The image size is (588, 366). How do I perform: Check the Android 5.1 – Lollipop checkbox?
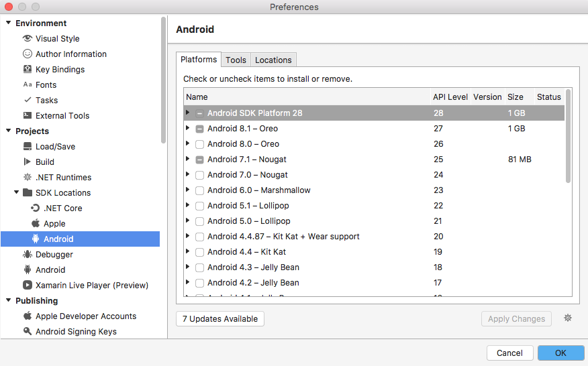[x=199, y=206]
